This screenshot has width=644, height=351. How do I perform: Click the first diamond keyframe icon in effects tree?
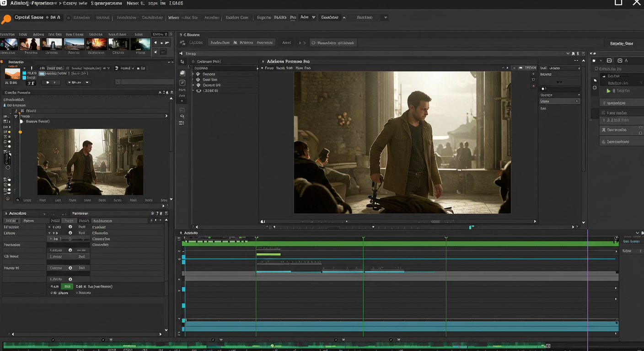click(x=198, y=74)
